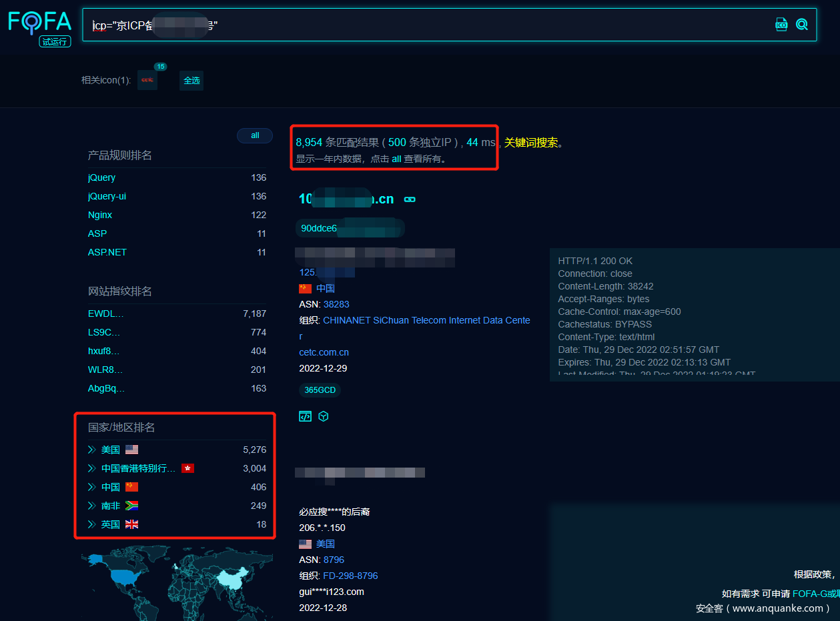Click the magnifying glass search icon
The height and width of the screenshot is (621, 840).
tap(801, 24)
